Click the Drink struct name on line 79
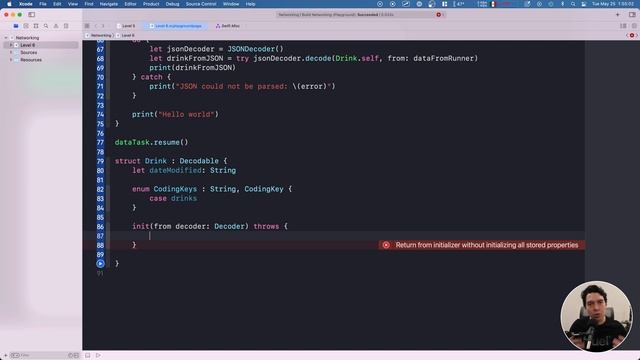 click(156, 161)
